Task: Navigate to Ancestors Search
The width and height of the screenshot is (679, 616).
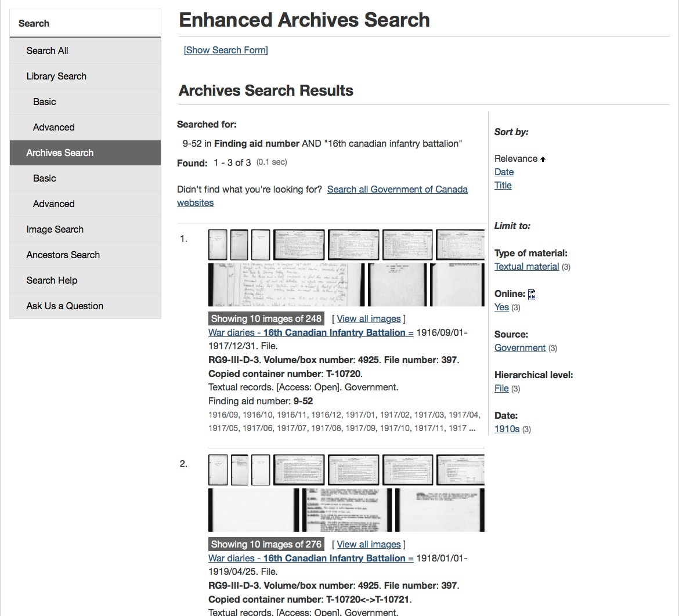Action: 63,255
